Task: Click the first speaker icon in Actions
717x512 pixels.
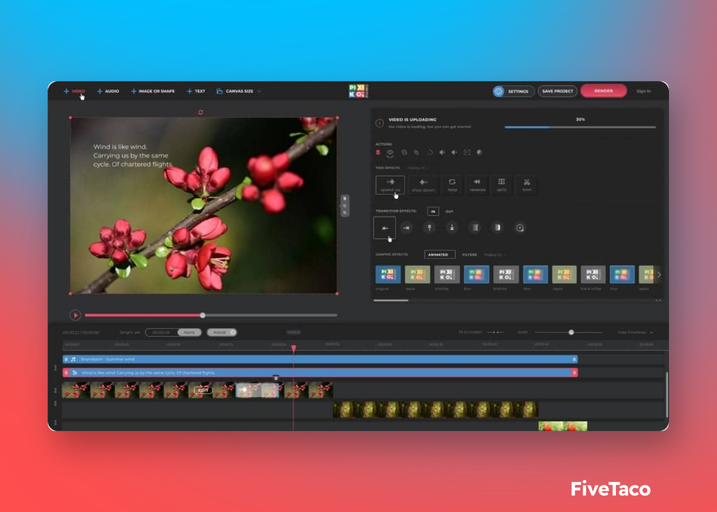Action: pos(442,152)
